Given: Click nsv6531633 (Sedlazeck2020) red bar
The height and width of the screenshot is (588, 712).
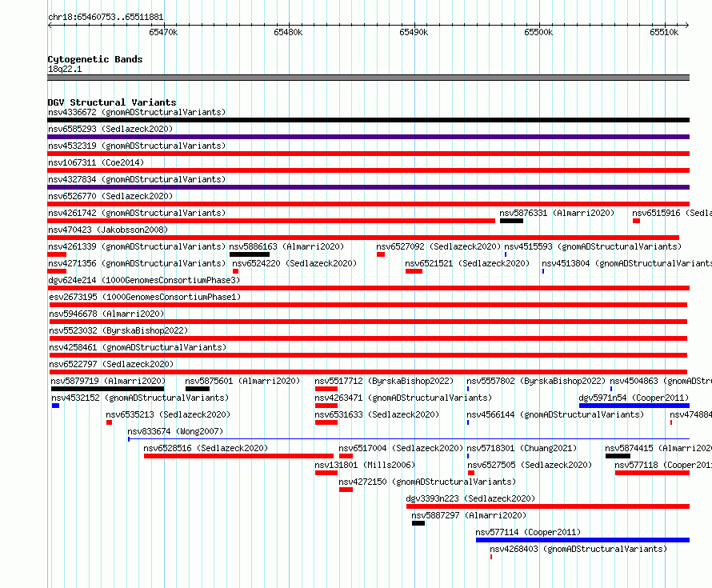Looking at the screenshot, I should (326, 422).
